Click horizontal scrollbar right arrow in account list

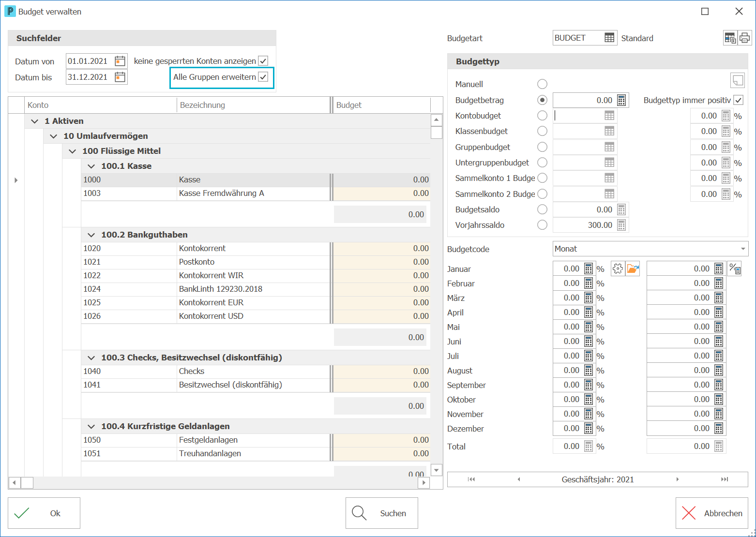click(424, 482)
